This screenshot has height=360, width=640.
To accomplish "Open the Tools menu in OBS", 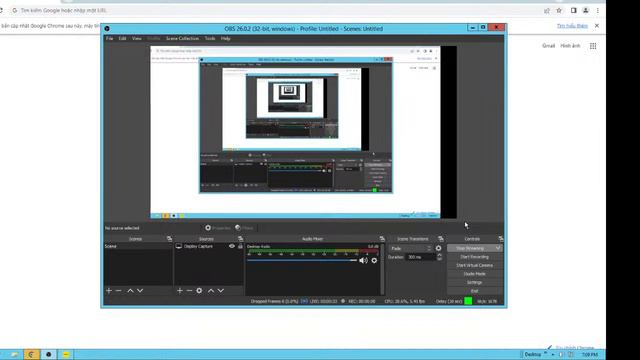I will (x=210, y=38).
